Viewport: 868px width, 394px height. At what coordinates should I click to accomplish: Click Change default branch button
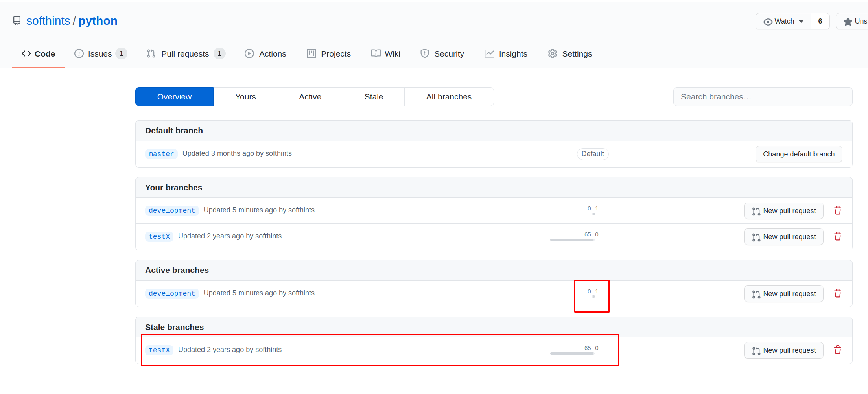[x=799, y=154]
